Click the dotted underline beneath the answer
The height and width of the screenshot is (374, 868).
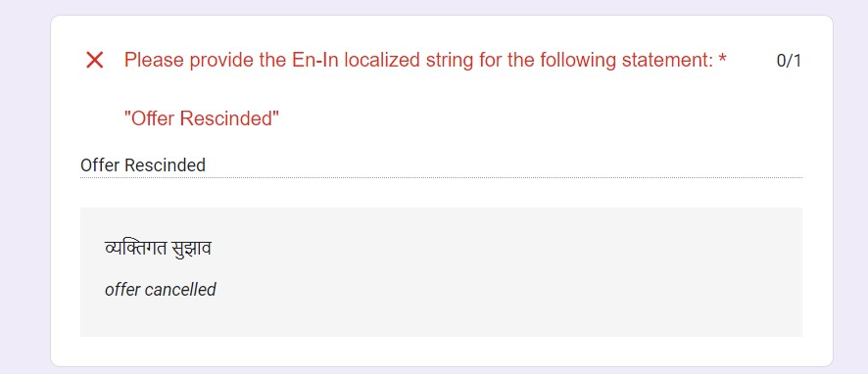point(441,177)
